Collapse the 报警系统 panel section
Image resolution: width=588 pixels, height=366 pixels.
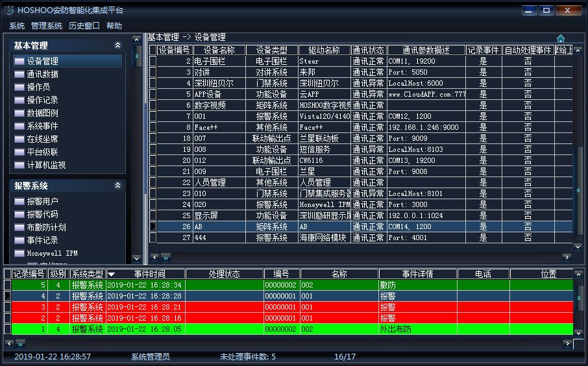coord(117,186)
